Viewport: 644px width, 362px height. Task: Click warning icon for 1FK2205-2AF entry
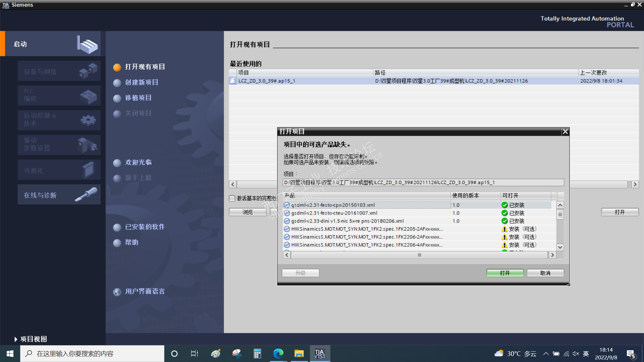click(x=504, y=229)
